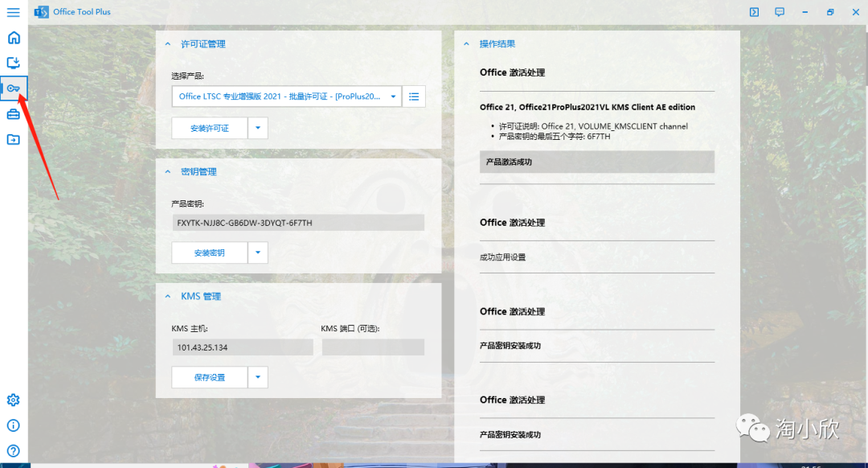Open the Deploy download icon in sidebar
The height and width of the screenshot is (468, 868).
(x=14, y=63)
